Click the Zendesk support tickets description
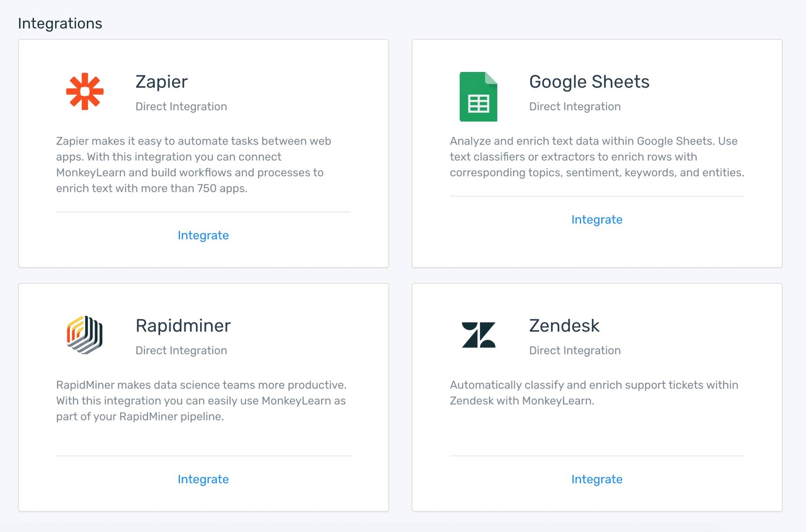This screenshot has width=806, height=532. [594, 393]
